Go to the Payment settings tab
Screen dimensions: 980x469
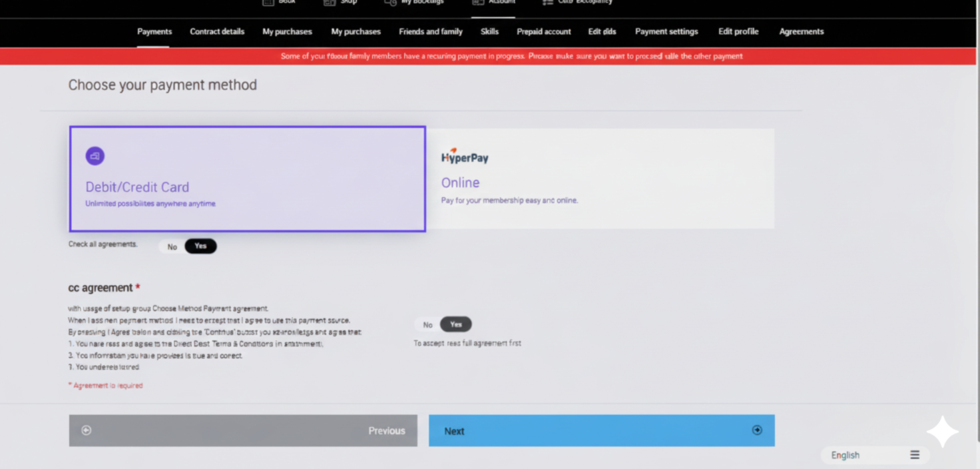666,31
